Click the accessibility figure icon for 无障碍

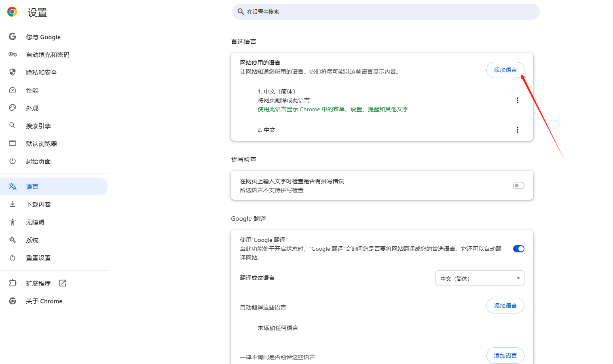tap(13, 222)
